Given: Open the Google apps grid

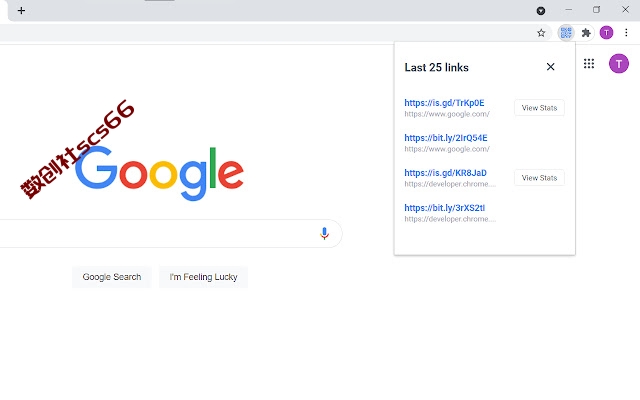Looking at the screenshot, I should tap(589, 64).
